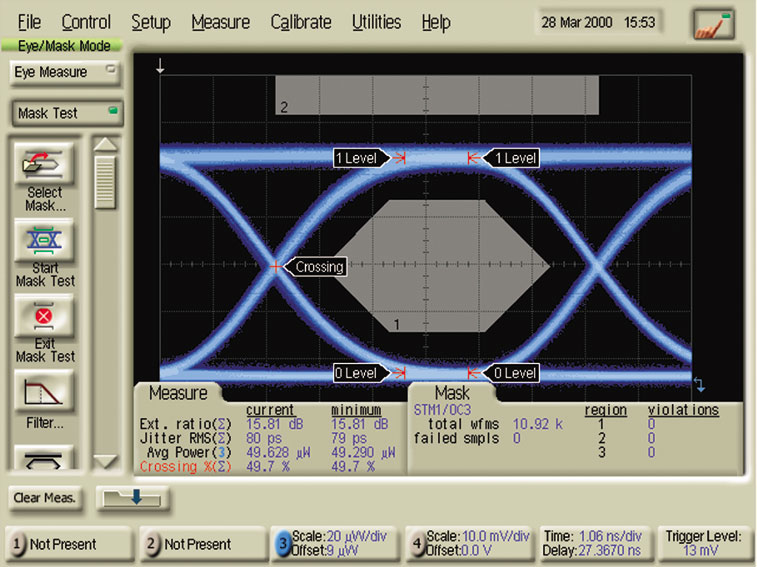Screen dimensions: 757x567
Task: Click the Select Mask icon
Action: pyautogui.click(x=44, y=161)
